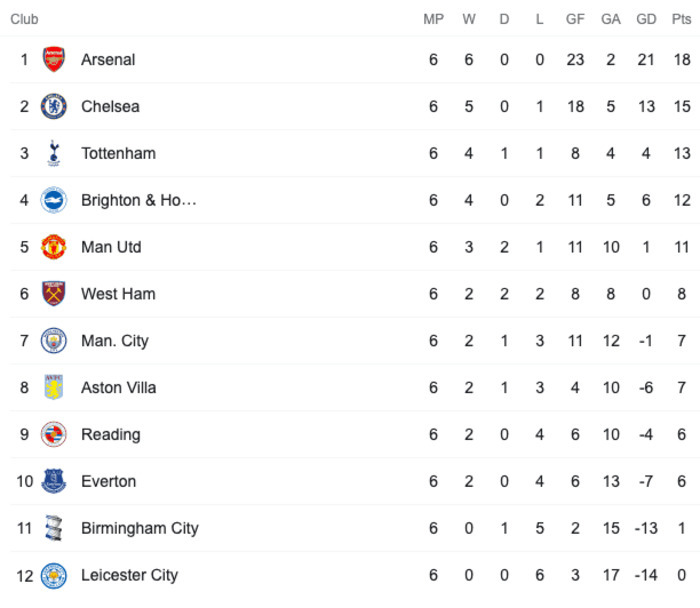
Task: Click the Pts column header
Action: 681,19
